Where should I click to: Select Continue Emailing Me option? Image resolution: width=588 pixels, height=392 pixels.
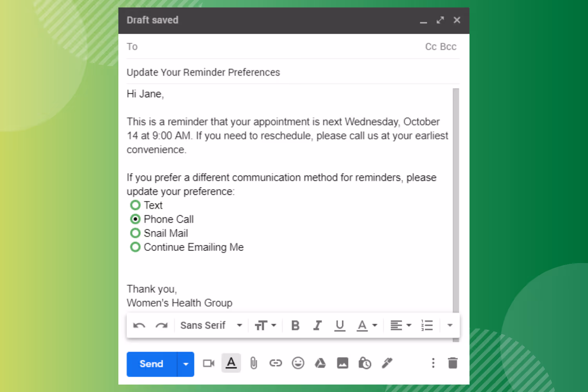135,247
